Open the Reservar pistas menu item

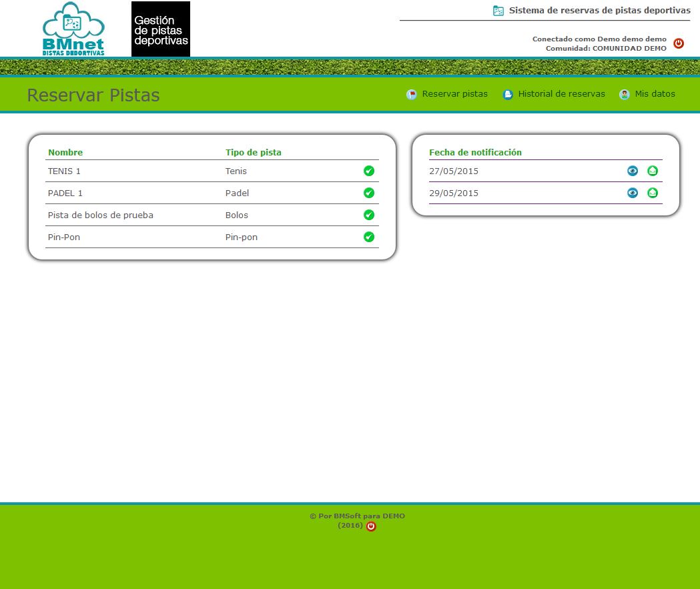(x=454, y=94)
